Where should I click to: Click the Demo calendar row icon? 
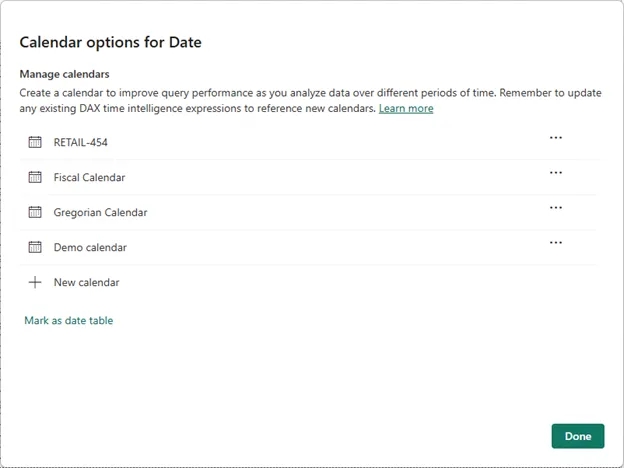point(35,247)
